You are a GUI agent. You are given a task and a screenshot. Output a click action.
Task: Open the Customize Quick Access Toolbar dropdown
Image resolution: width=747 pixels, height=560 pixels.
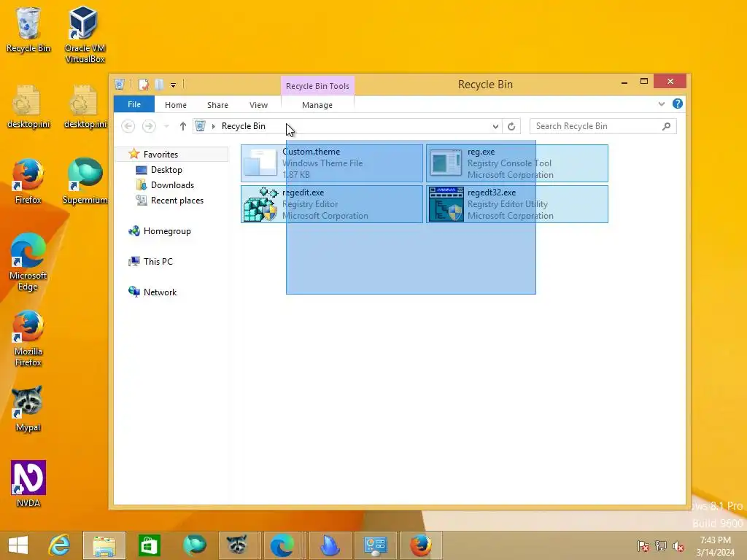pyautogui.click(x=174, y=85)
